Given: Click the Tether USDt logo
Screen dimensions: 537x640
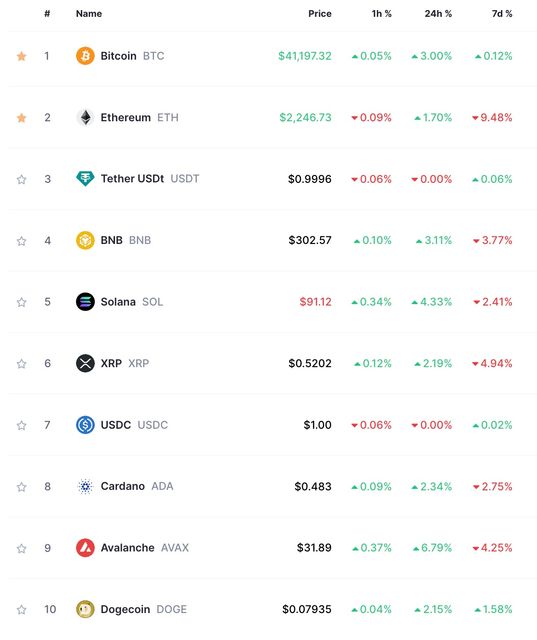Looking at the screenshot, I should (x=85, y=179).
